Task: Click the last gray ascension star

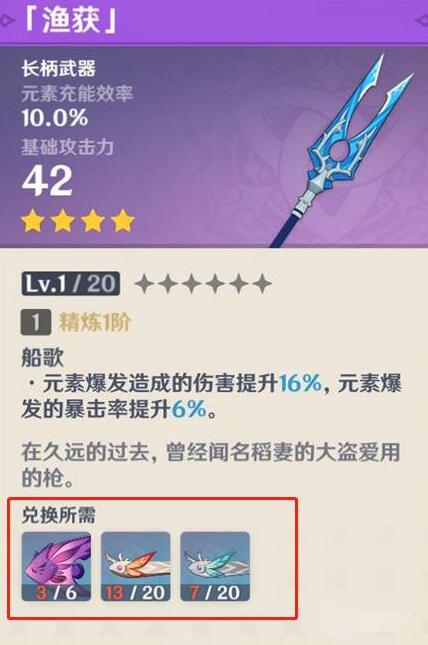Action: coord(262,284)
